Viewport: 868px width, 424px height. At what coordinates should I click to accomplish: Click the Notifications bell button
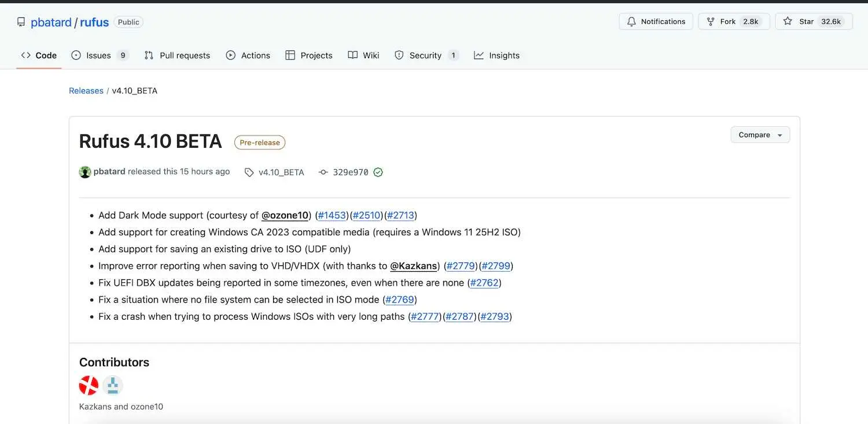click(656, 21)
